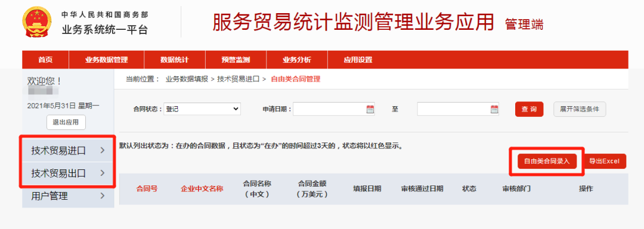Click the start 申请日期 input field
The image size is (644, 229).
(x=334, y=109)
